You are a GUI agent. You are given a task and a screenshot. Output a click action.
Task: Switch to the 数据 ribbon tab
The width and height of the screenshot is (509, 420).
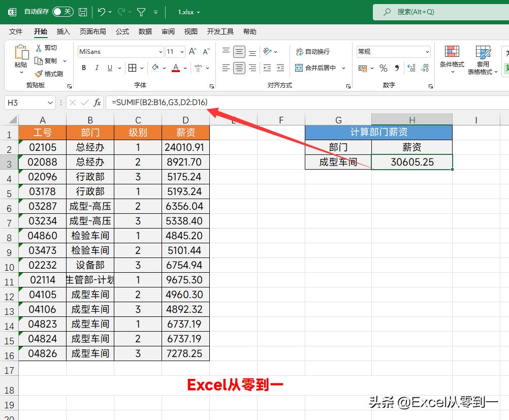145,31
